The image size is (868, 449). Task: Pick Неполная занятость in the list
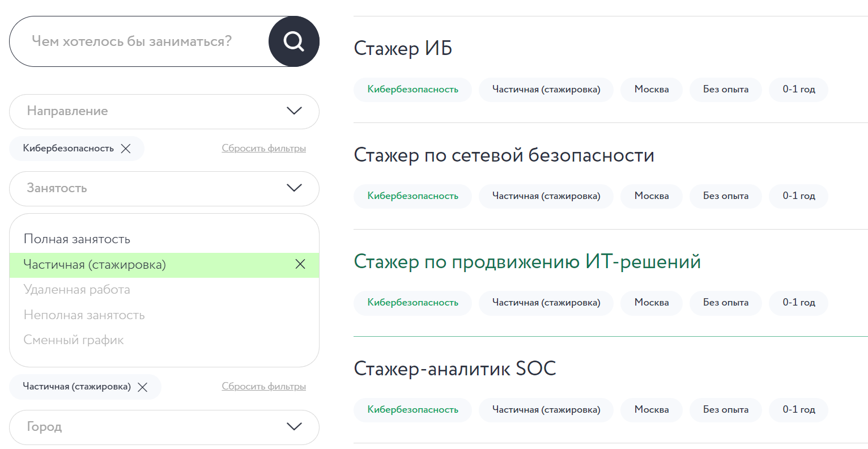[x=84, y=315]
